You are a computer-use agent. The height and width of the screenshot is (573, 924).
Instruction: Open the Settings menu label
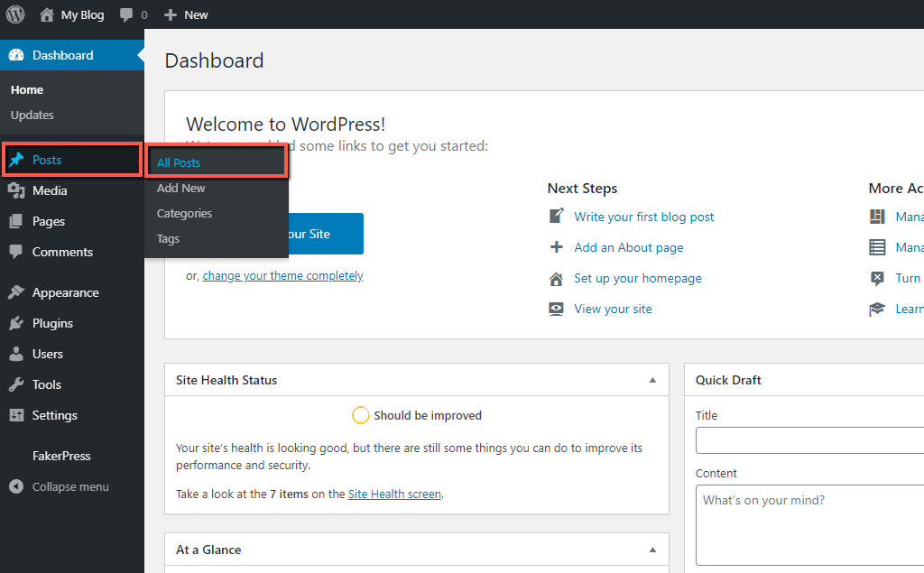tap(55, 415)
